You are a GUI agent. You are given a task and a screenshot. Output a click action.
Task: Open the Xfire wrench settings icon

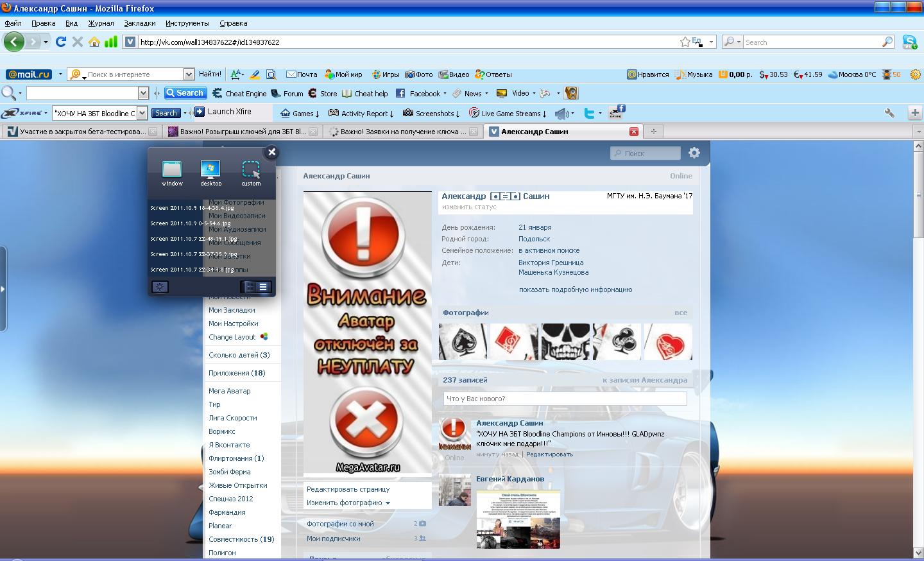[x=889, y=113]
